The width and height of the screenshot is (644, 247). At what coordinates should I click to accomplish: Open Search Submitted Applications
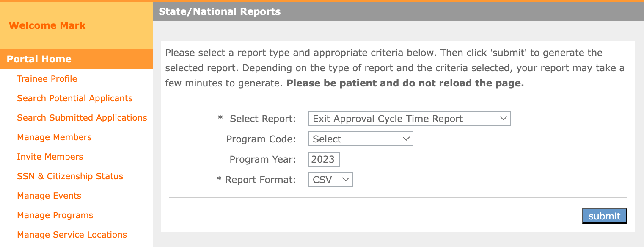click(82, 117)
